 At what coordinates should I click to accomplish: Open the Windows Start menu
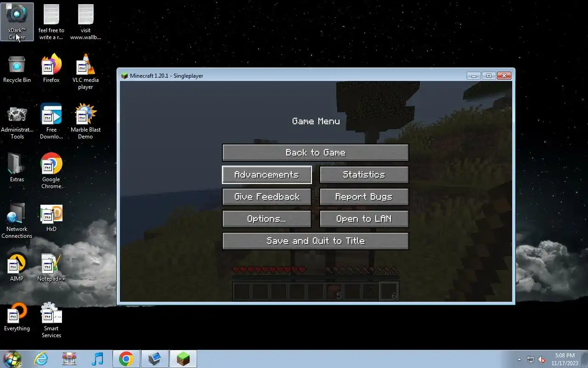[x=12, y=359]
